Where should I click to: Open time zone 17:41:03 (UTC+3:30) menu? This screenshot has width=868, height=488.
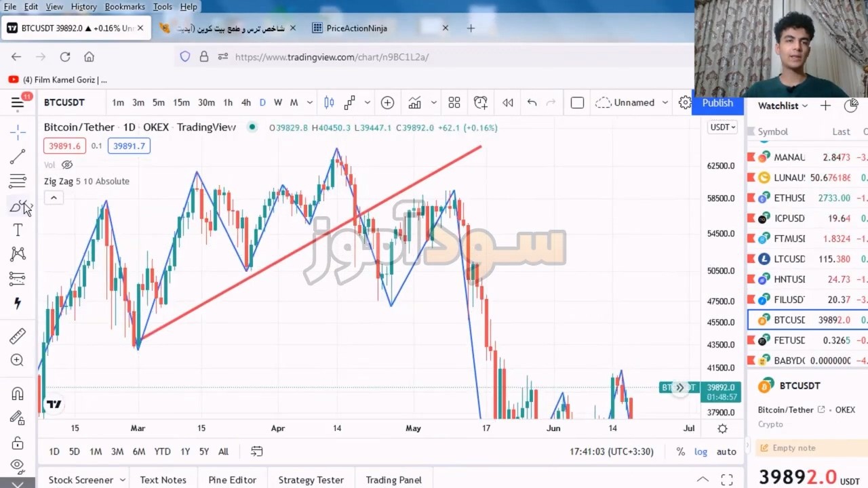pyautogui.click(x=612, y=451)
